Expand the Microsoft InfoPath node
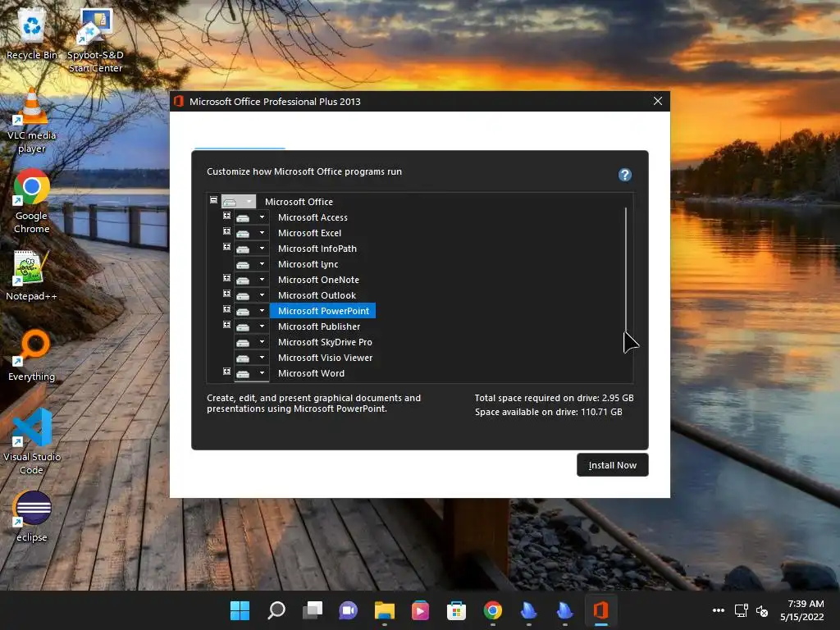Viewport: 840px width, 630px height. point(226,246)
